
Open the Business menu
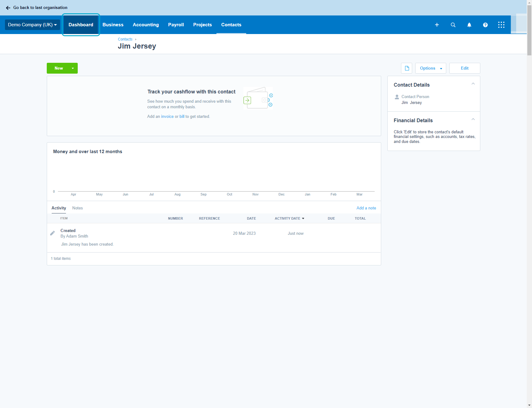tap(113, 25)
